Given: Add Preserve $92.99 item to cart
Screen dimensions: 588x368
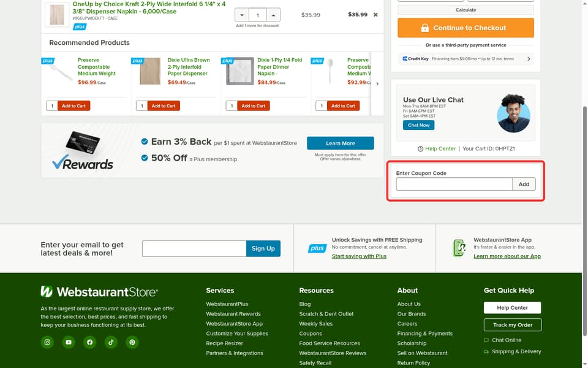Looking at the screenshot, I should 343,106.
